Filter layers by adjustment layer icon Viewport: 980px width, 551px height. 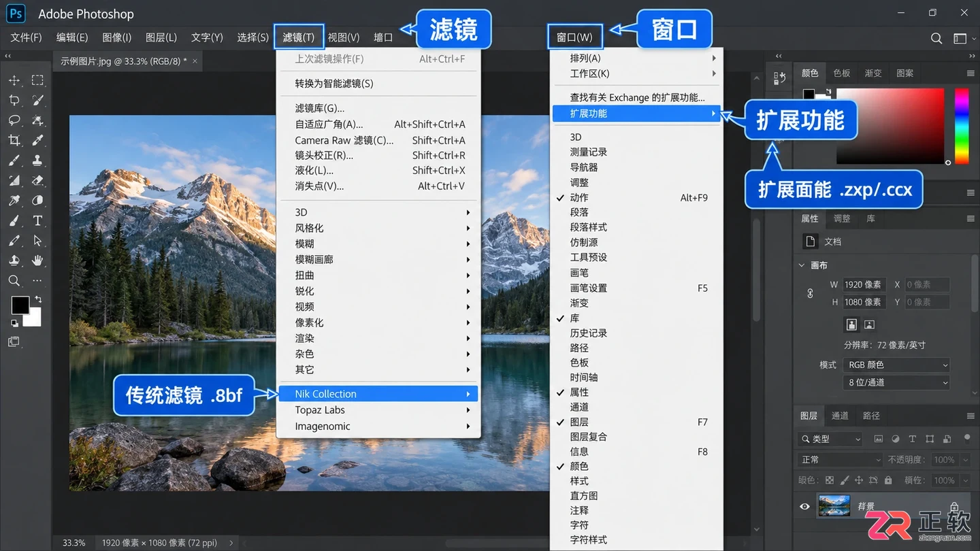[896, 439]
